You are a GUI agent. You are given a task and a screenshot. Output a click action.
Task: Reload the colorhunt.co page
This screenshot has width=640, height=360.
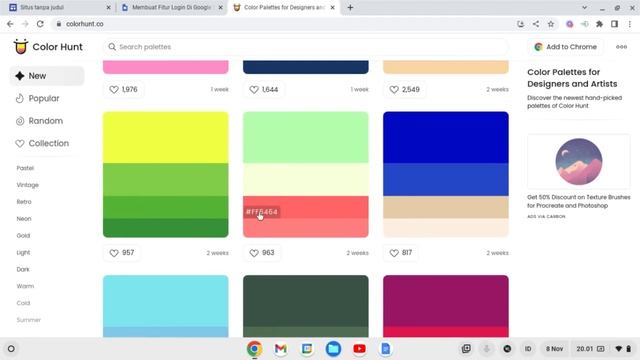coord(40,24)
